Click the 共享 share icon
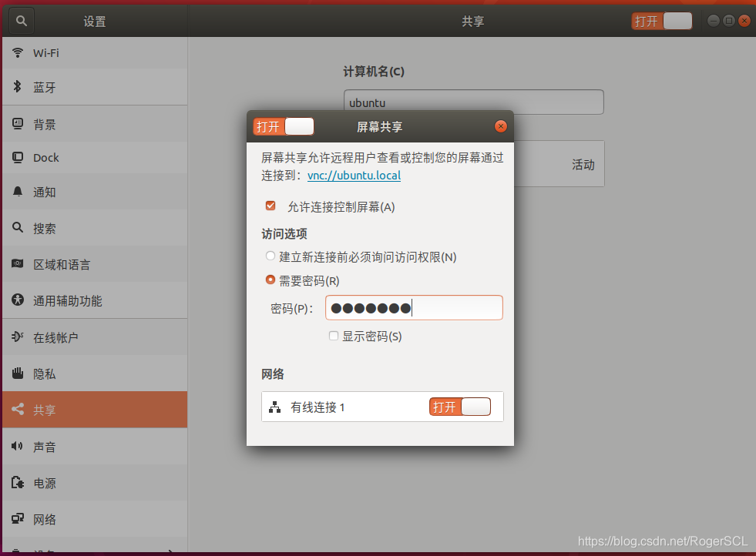The width and height of the screenshot is (756, 556). point(18,409)
